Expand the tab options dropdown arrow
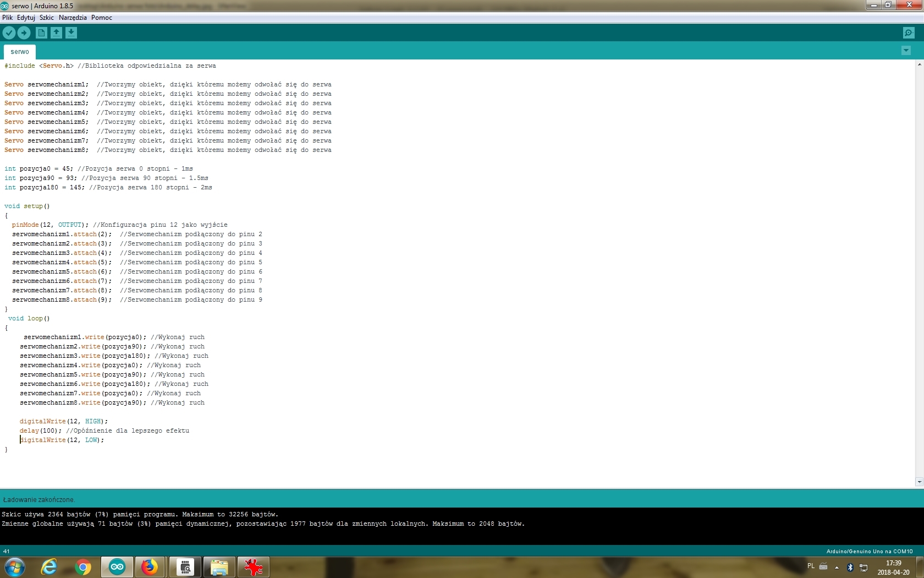This screenshot has width=924, height=578. (x=906, y=51)
